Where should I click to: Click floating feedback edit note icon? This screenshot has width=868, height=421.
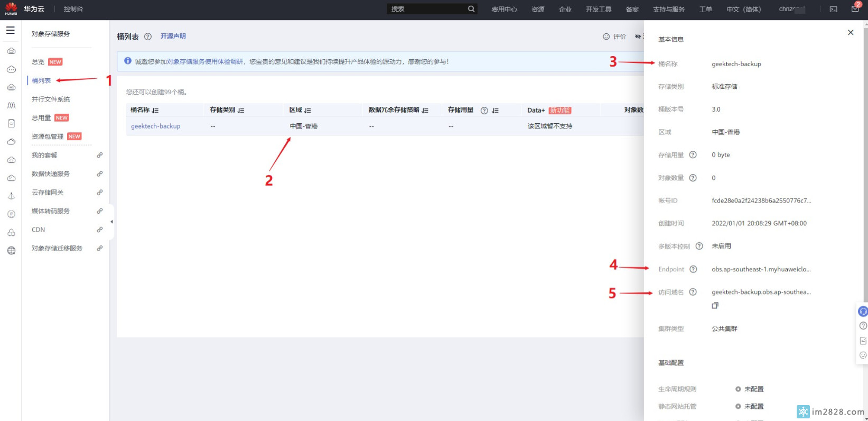pos(863,341)
